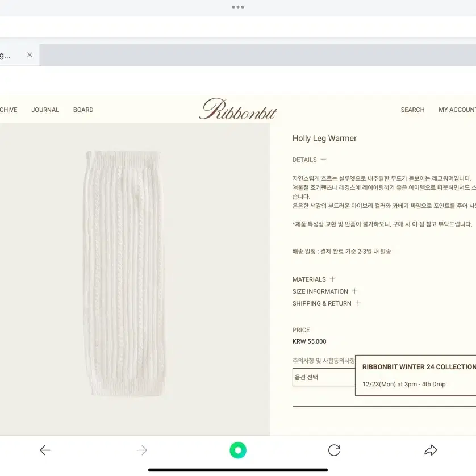Collapse the DETAILS section
Screen dimensions: 476x476
pyautogui.click(x=310, y=160)
